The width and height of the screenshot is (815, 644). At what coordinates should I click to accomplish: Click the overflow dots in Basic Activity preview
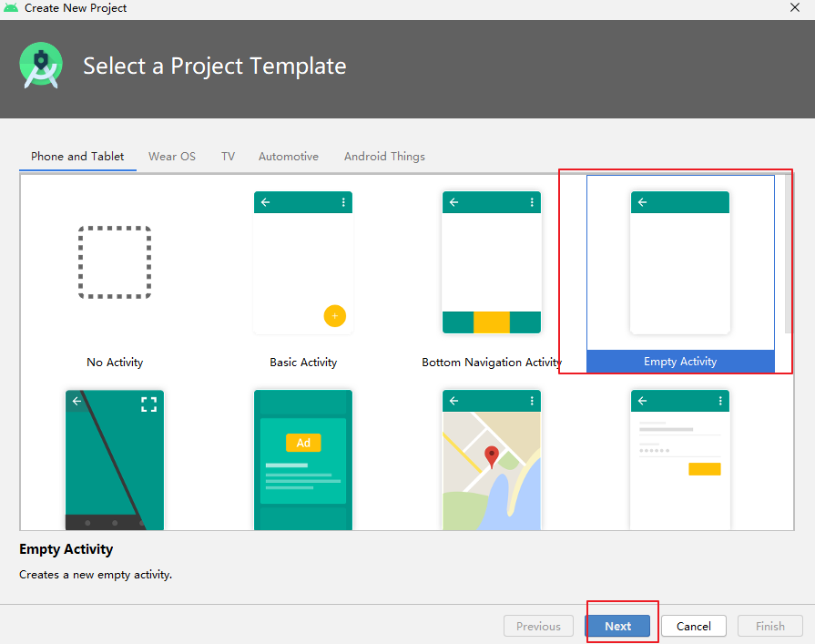click(x=343, y=202)
